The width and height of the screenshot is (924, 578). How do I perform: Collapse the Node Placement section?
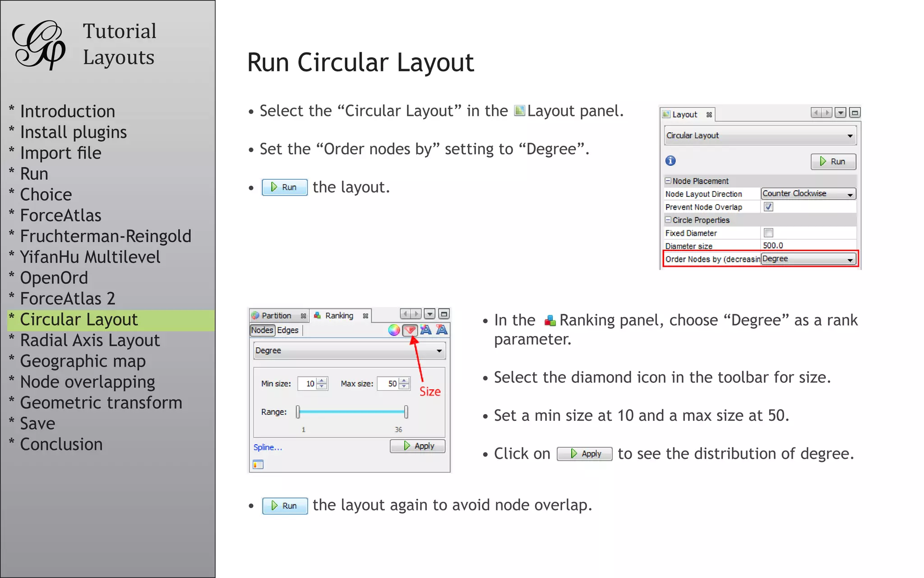[668, 181]
